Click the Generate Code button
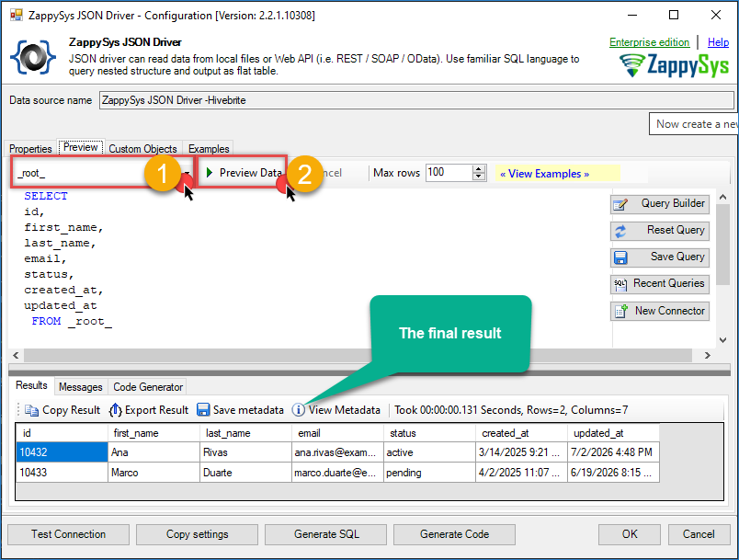 [x=454, y=534]
